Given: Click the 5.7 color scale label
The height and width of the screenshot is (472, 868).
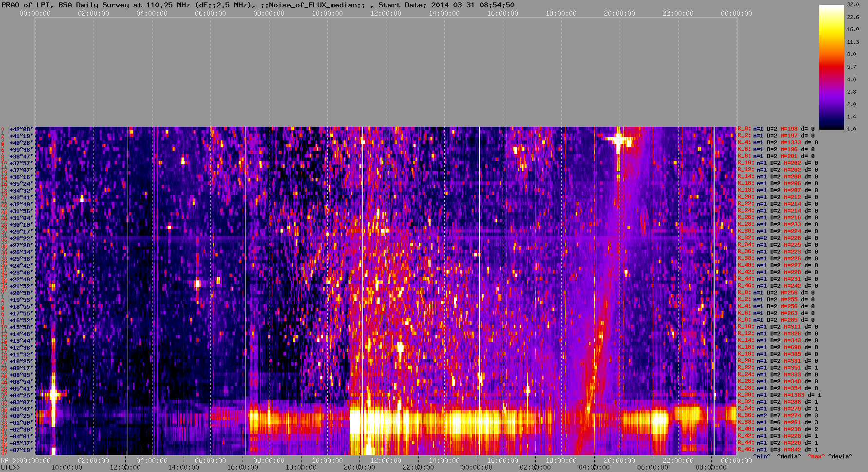Looking at the screenshot, I should [x=851, y=67].
